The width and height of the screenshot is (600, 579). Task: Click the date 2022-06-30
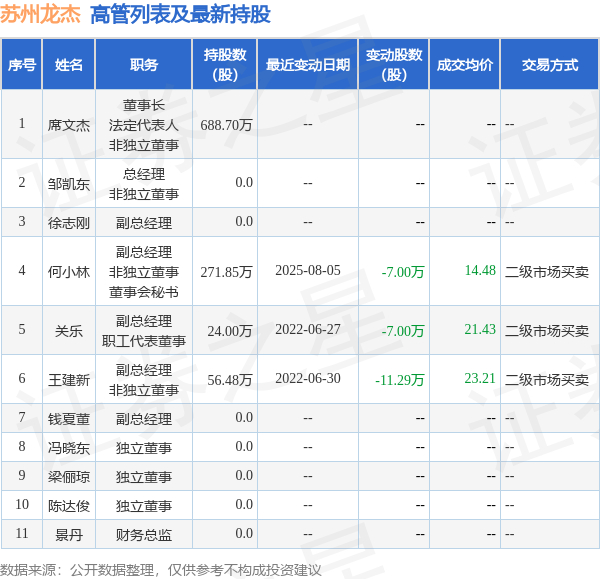point(308,378)
